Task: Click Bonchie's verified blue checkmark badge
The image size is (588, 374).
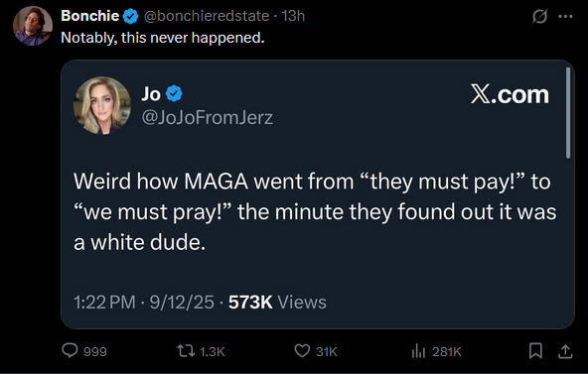Action: 130,17
